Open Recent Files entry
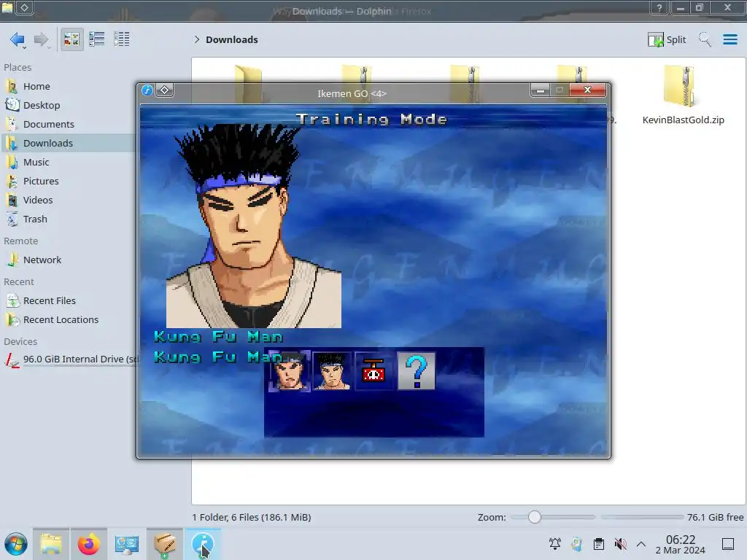 [x=69, y=301]
